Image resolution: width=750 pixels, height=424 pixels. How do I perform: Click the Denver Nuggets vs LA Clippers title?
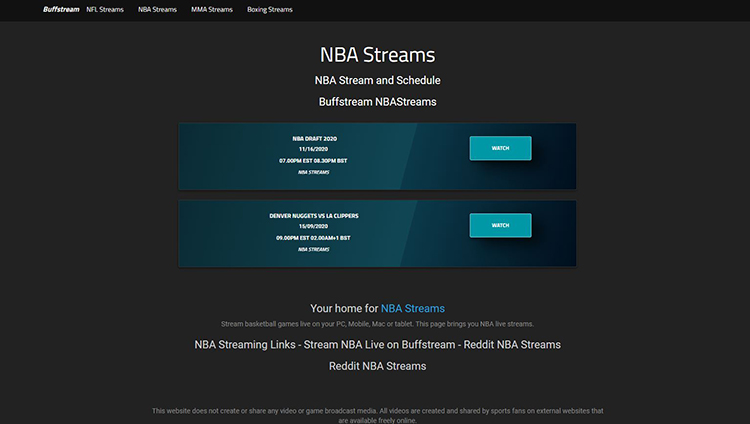coord(314,216)
